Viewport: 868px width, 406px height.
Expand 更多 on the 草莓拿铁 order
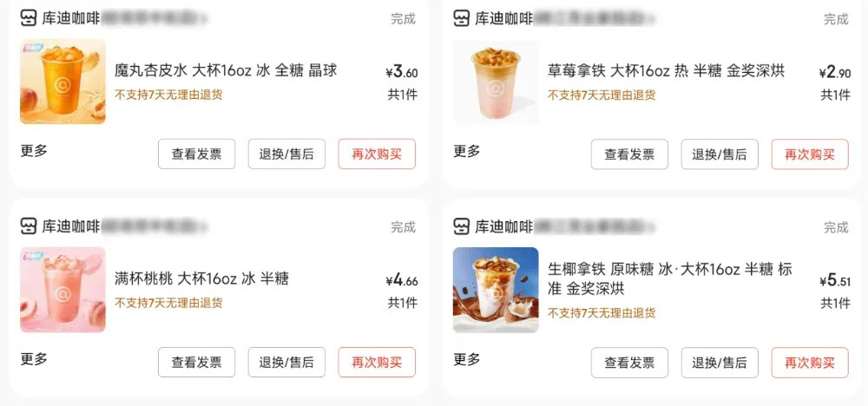coord(467,150)
